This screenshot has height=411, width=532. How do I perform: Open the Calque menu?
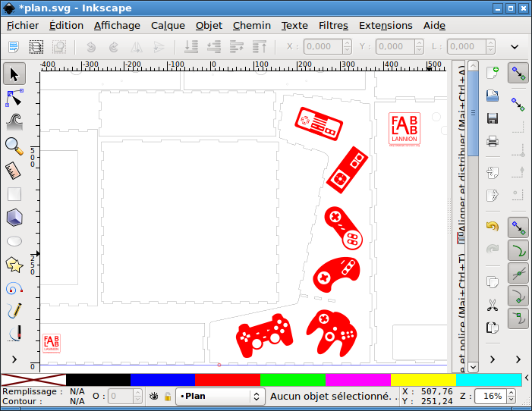pyautogui.click(x=168, y=26)
